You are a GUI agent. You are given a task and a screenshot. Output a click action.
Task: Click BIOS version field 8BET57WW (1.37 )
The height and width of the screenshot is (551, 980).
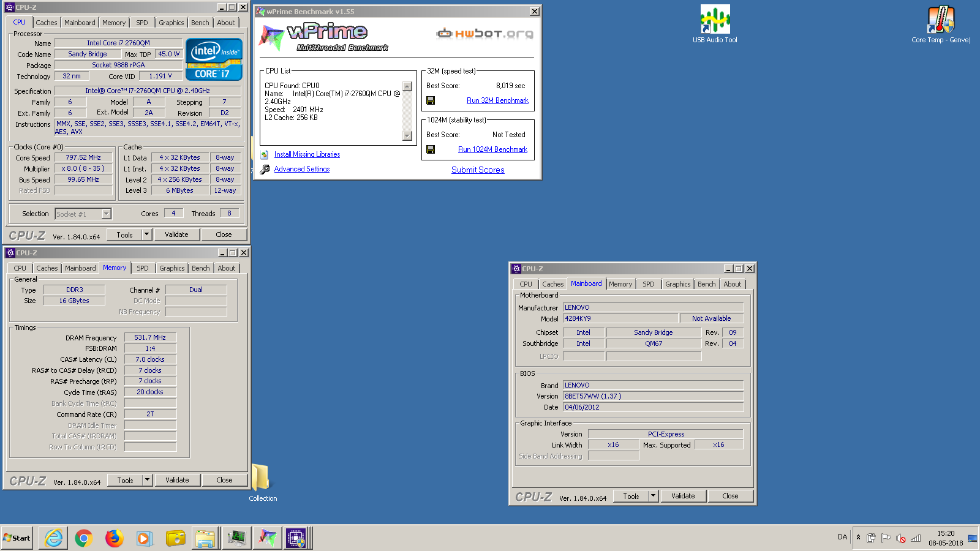653,396
